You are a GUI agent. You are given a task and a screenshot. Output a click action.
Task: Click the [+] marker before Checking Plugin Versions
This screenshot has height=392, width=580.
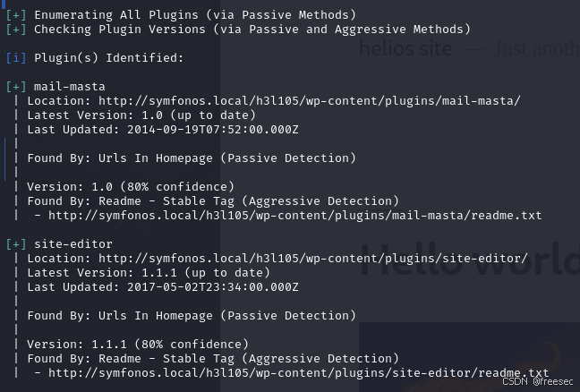16,30
